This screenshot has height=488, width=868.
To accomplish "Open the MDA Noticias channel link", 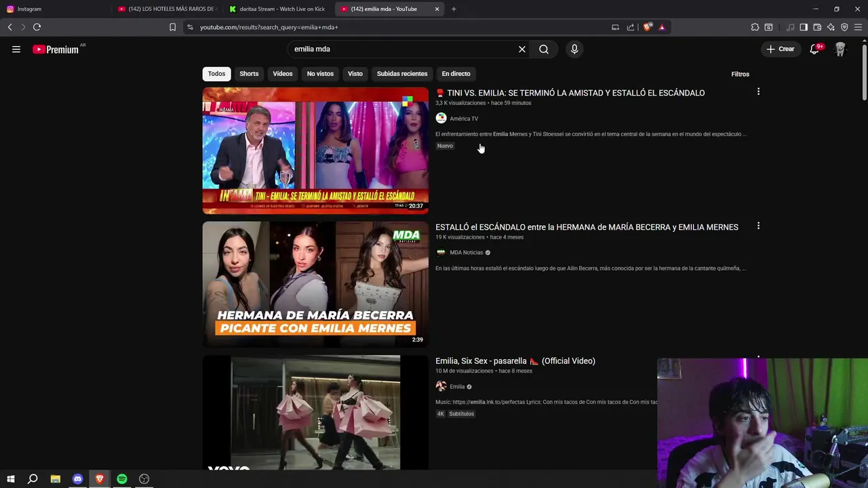I will tap(467, 252).
